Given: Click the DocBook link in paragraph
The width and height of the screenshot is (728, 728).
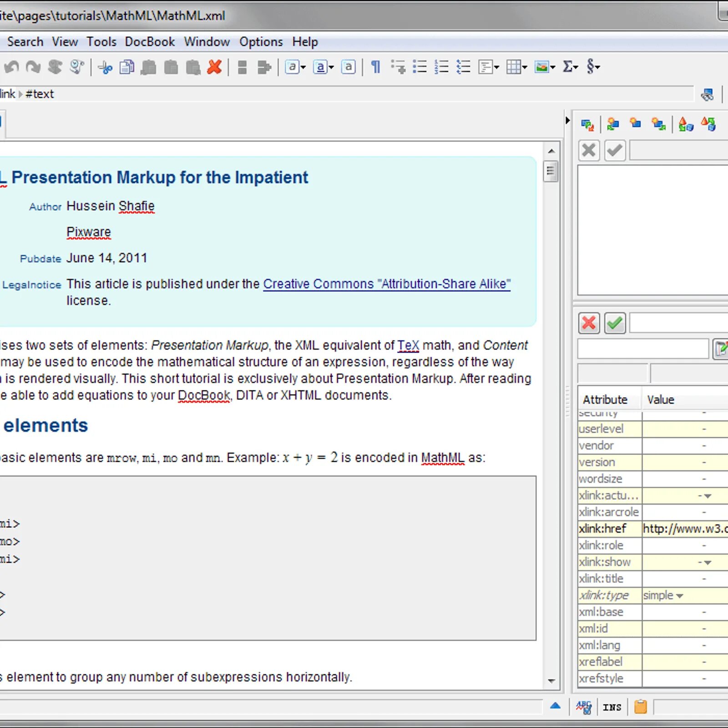Looking at the screenshot, I should pyautogui.click(x=204, y=395).
